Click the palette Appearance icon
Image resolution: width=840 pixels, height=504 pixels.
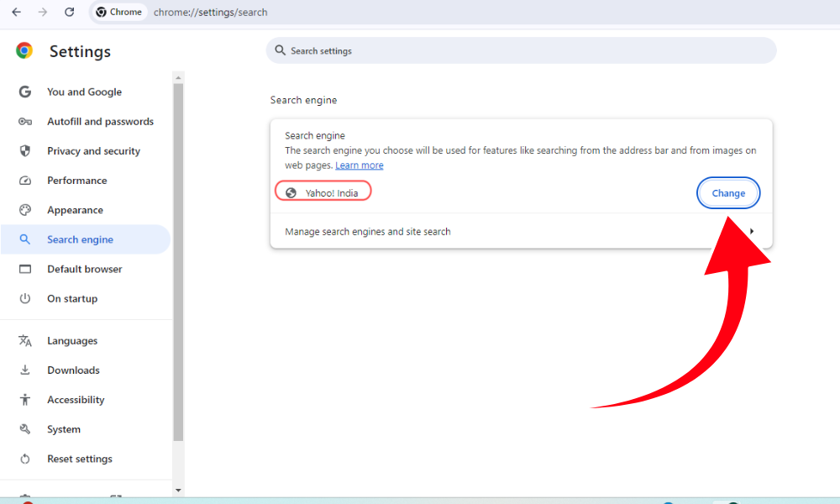(x=25, y=210)
